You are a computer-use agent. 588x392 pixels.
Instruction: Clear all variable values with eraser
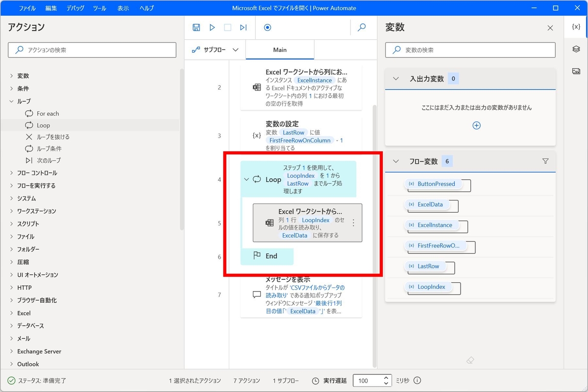[x=470, y=360]
